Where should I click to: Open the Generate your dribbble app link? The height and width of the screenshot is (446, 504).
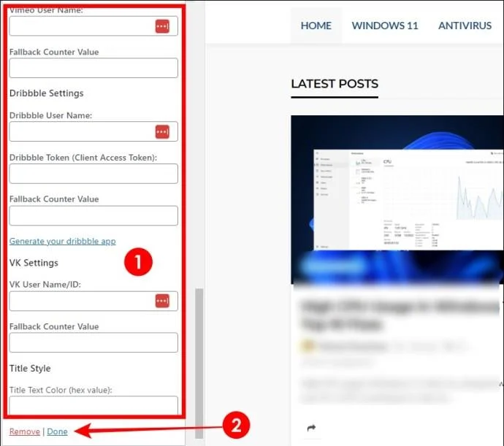pyautogui.click(x=62, y=242)
